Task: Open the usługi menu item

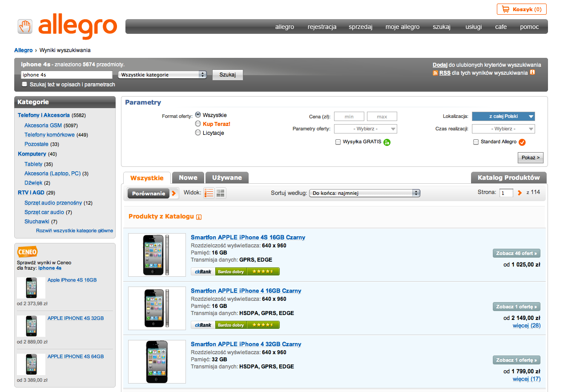Action: point(474,27)
